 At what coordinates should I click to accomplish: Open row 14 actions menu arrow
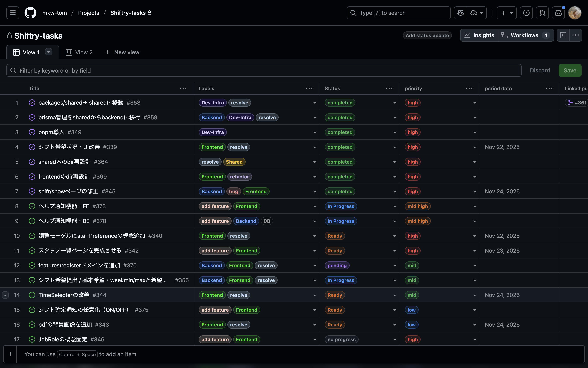click(5, 295)
